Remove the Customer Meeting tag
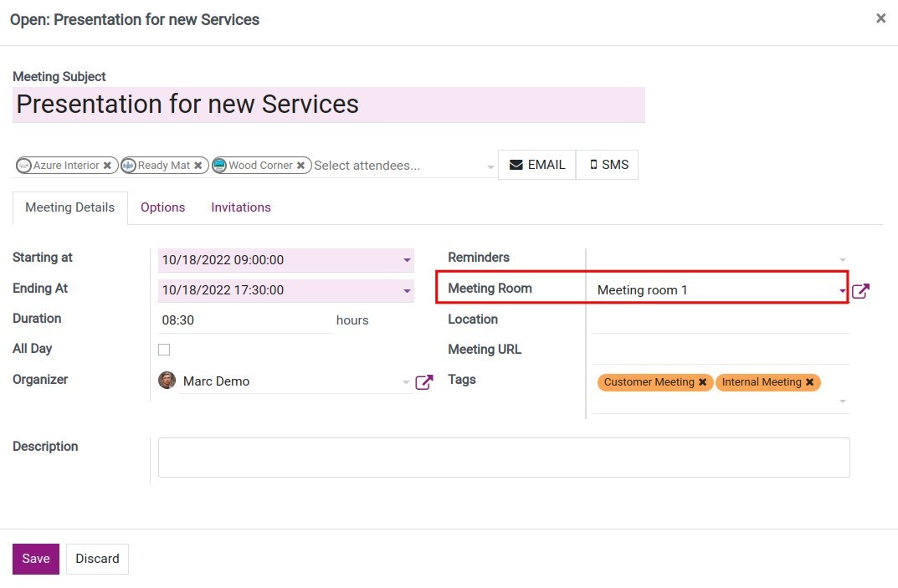The height and width of the screenshot is (588, 898). tap(702, 382)
